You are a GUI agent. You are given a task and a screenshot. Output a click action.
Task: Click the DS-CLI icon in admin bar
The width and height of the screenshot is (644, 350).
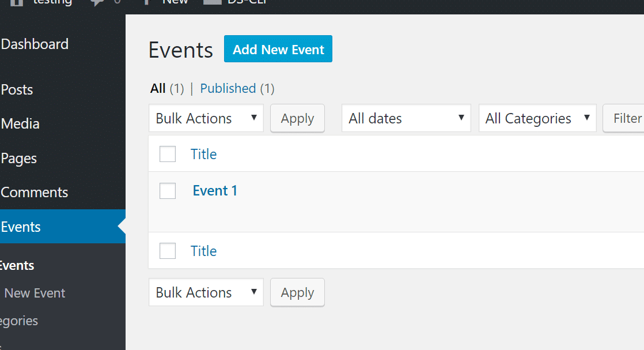[x=212, y=2]
